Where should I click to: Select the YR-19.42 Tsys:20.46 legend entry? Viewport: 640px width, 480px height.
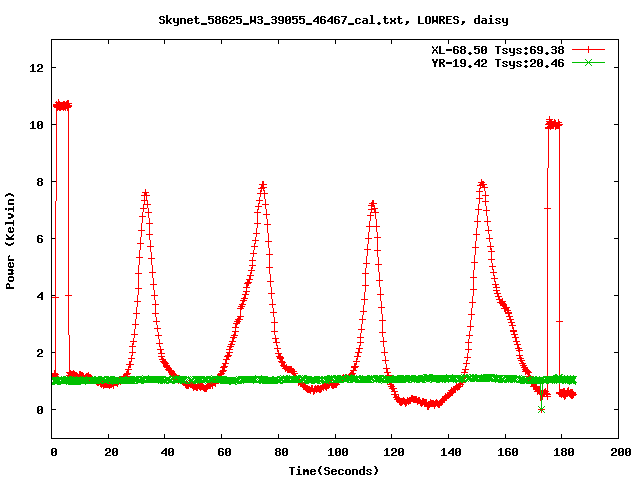(x=498, y=63)
